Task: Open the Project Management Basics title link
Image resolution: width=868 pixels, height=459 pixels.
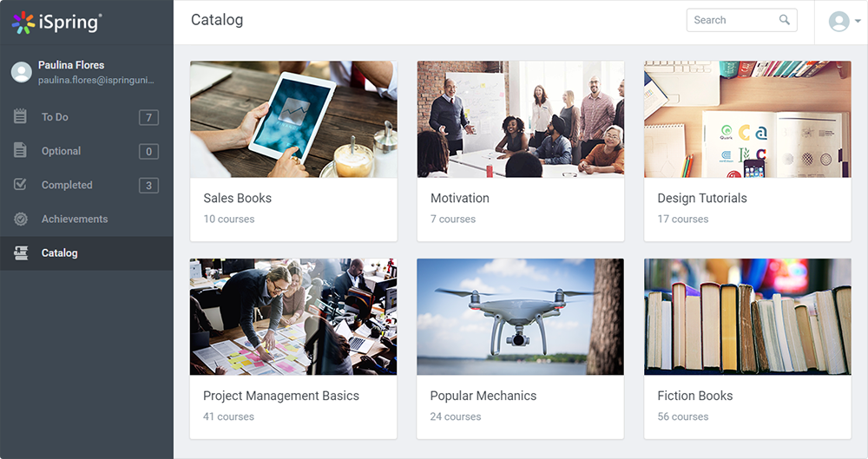Action: click(281, 396)
